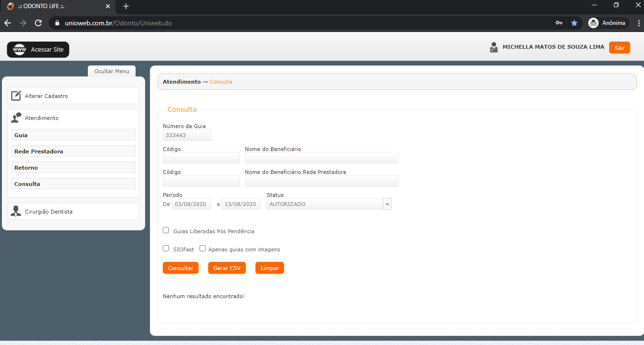Click the user profile icon beside Michella's name
Viewport: 644px width, 345px height.
494,47
